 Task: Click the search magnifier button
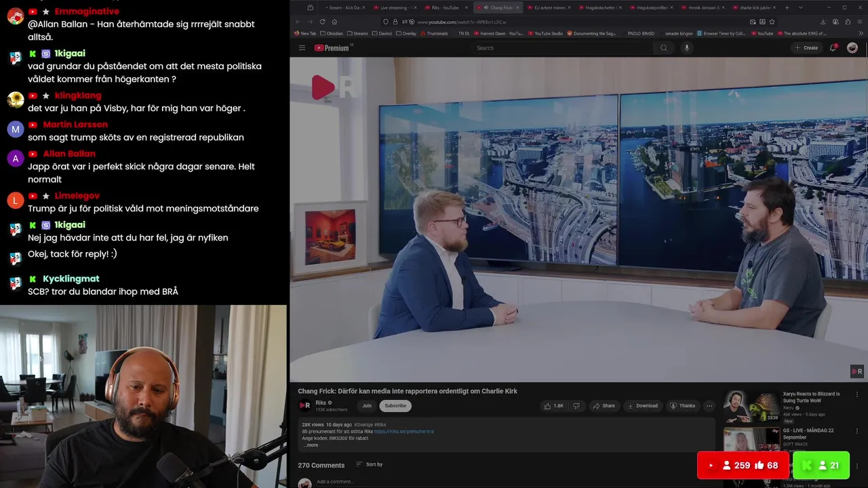click(x=664, y=48)
